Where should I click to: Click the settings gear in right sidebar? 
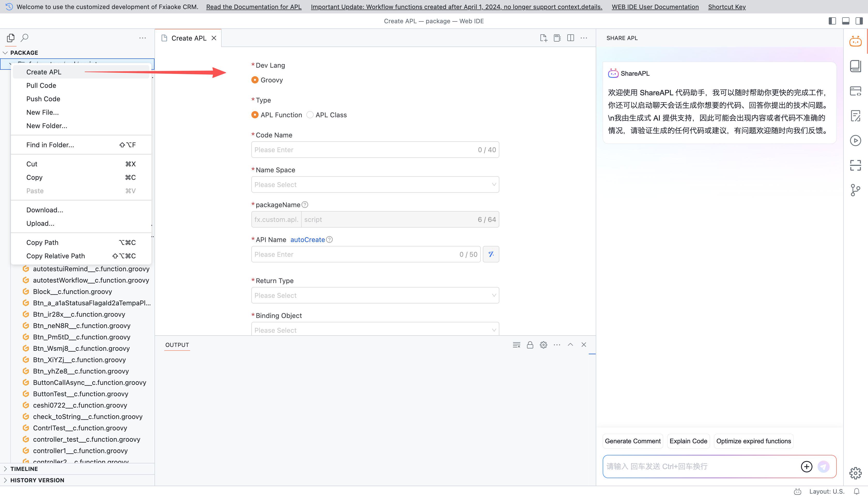coord(855,473)
